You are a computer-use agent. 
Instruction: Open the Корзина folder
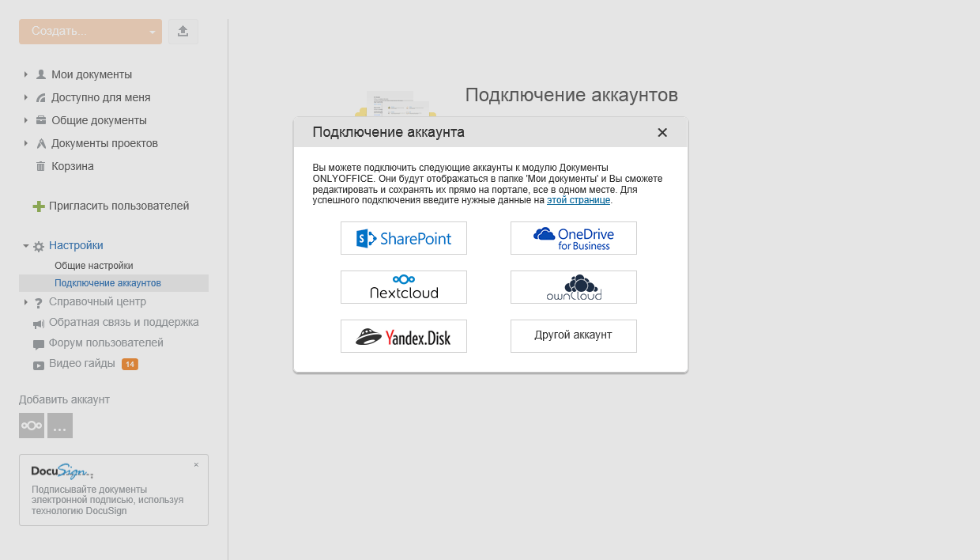(x=73, y=166)
